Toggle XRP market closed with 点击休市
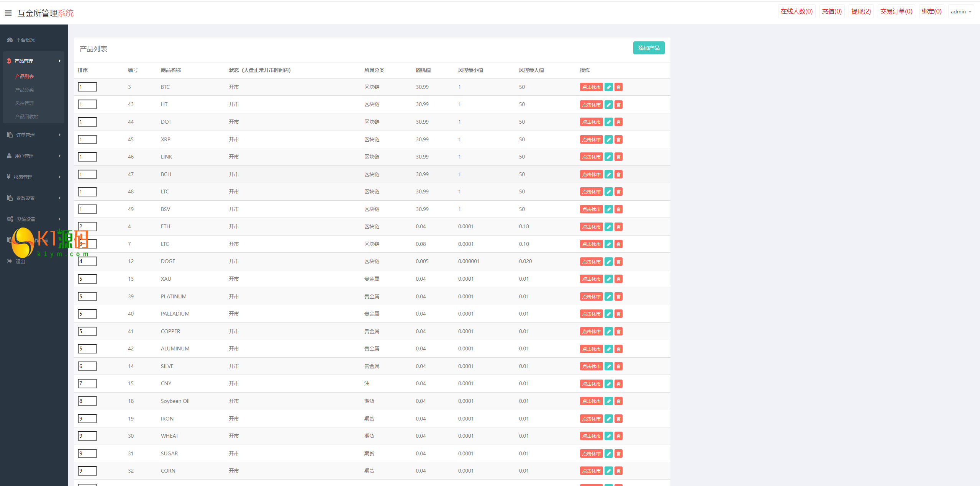 (591, 140)
